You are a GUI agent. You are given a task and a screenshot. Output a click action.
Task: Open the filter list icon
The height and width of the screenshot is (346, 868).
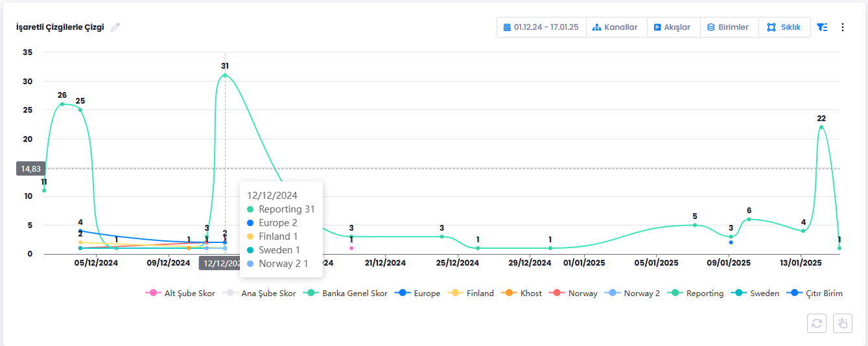822,27
